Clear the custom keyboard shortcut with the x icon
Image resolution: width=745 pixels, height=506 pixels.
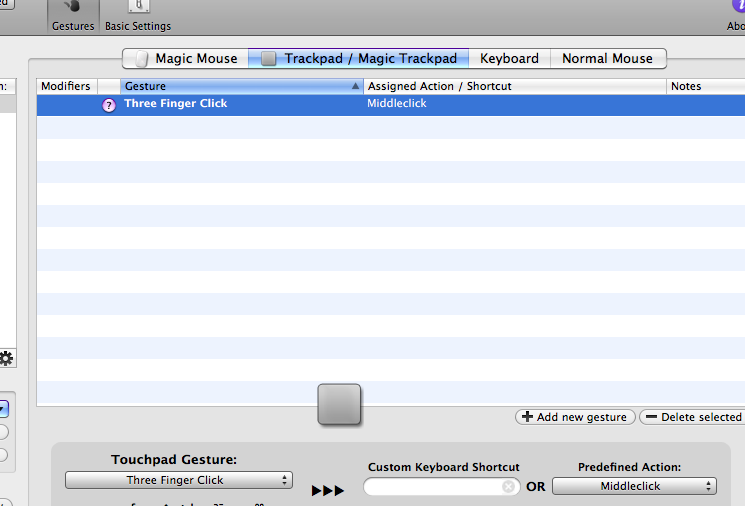point(508,487)
